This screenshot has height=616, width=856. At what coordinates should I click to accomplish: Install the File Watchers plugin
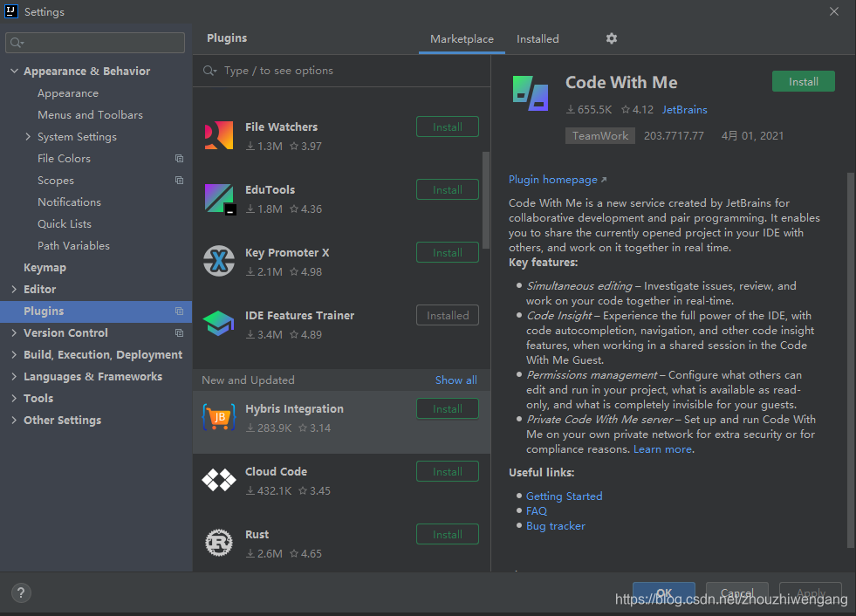click(447, 127)
